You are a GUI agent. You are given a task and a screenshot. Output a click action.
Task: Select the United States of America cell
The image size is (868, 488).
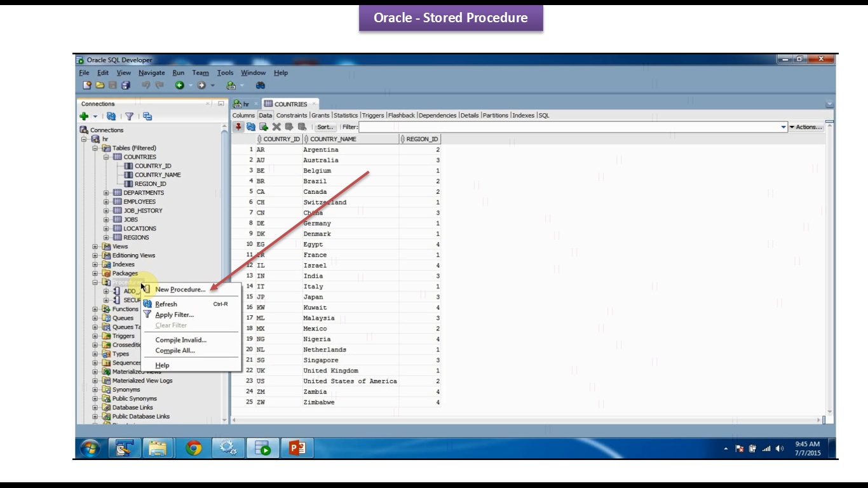pyautogui.click(x=351, y=381)
